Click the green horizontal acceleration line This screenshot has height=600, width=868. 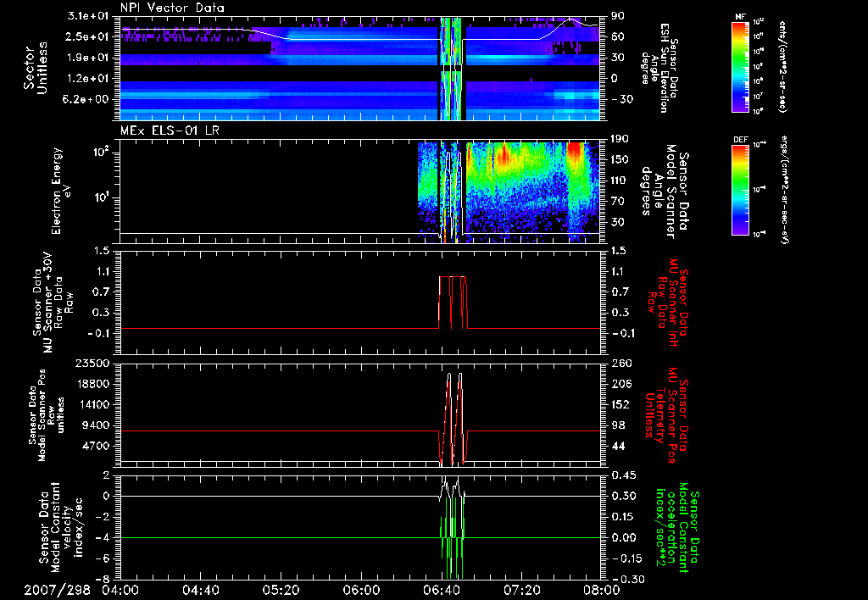pos(254,538)
